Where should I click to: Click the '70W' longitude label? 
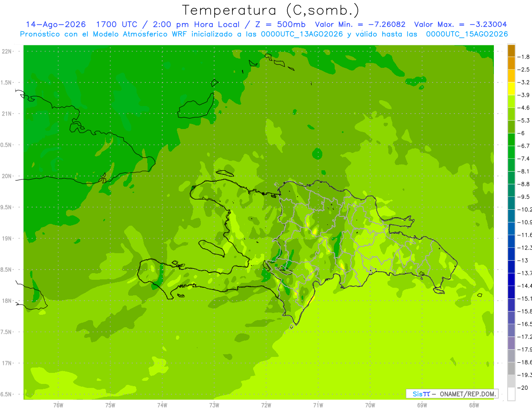pos(370,405)
